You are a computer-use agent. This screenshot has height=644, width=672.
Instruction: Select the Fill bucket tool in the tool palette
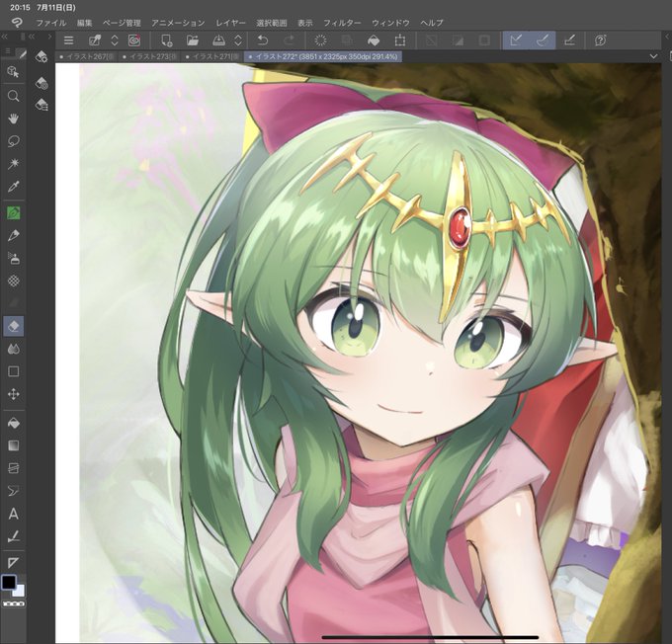(13, 424)
